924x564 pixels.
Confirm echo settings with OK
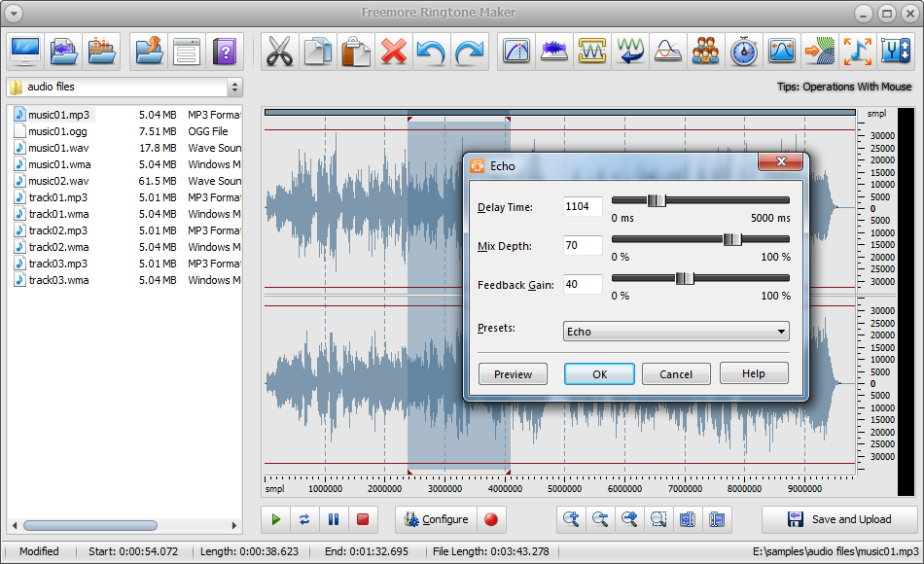pyautogui.click(x=599, y=373)
